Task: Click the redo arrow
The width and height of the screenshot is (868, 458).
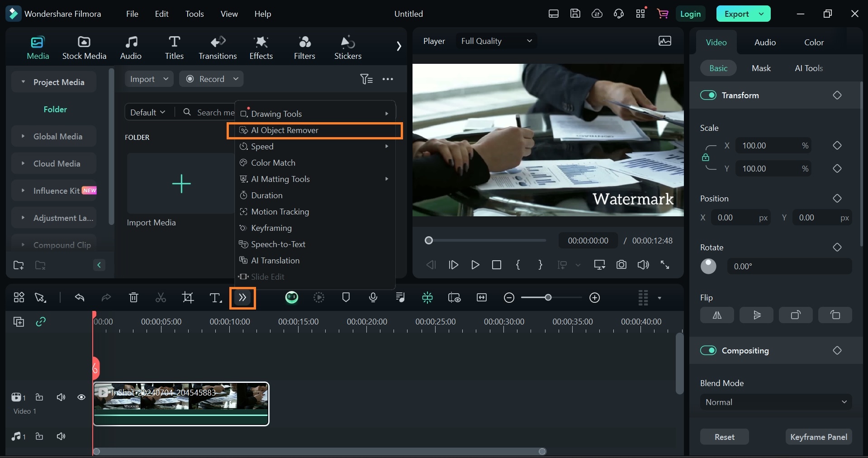Action: pos(106,297)
